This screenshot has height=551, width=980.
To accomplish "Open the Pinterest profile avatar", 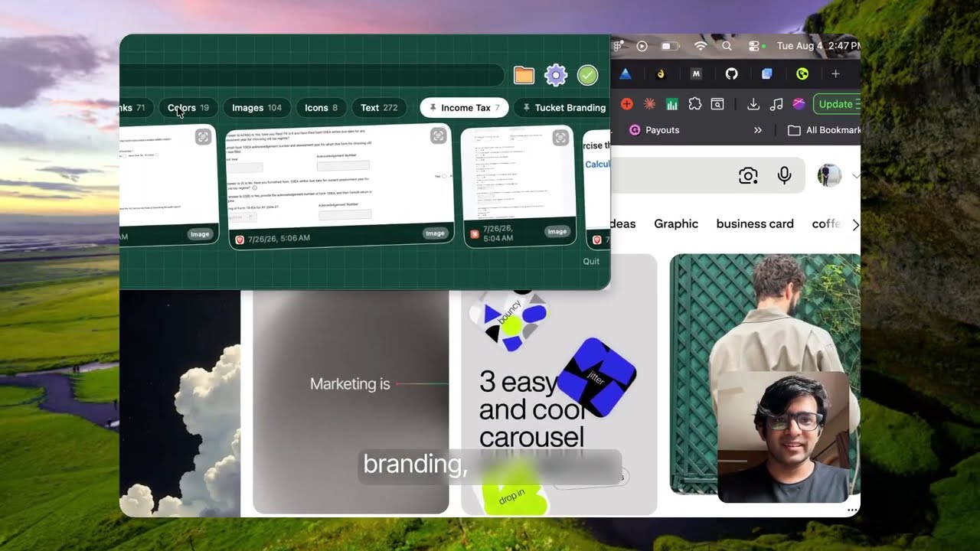I will (829, 175).
